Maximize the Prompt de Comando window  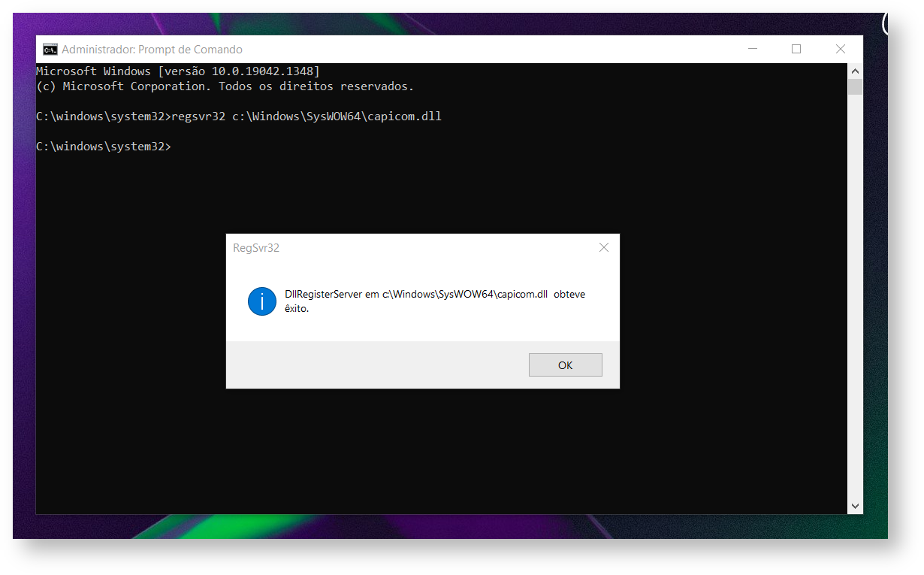[796, 50]
